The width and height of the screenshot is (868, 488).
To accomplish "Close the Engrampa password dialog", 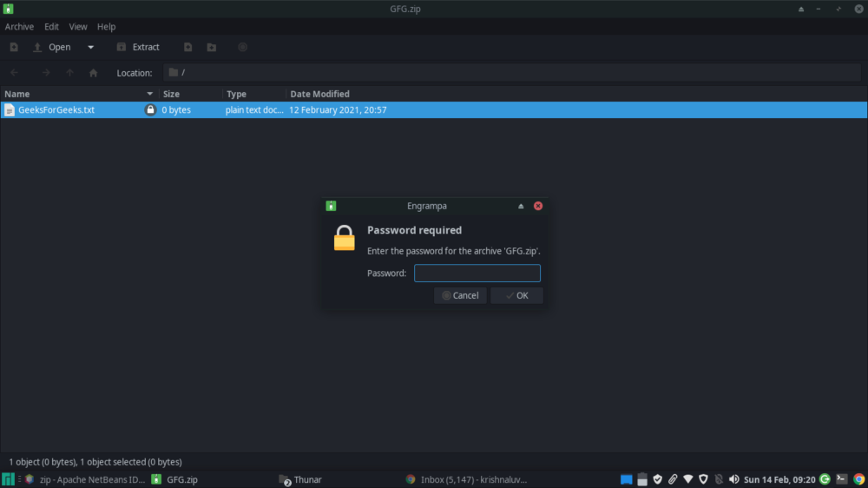I will tap(538, 206).
